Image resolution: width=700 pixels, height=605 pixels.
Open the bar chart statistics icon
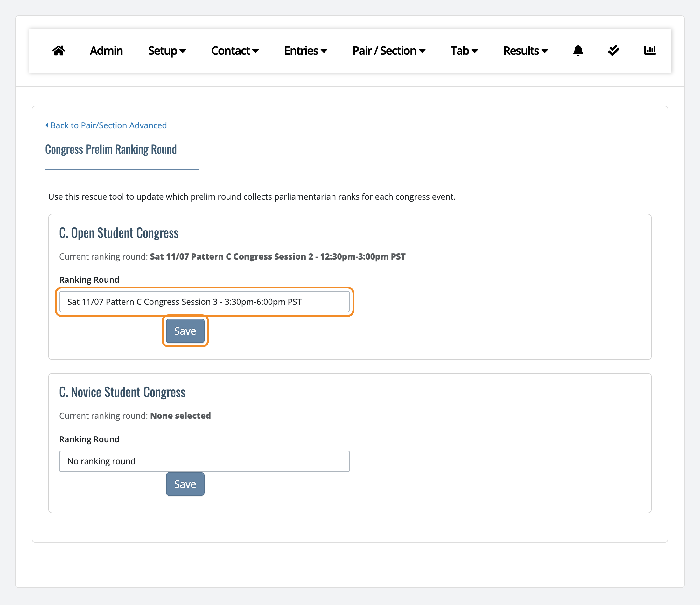(x=650, y=51)
